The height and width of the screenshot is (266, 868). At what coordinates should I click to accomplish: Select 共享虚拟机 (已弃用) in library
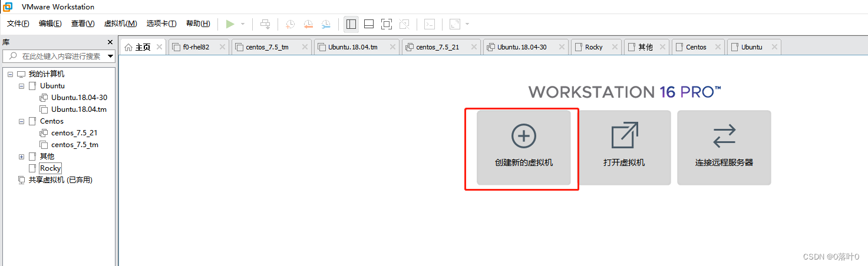point(61,180)
